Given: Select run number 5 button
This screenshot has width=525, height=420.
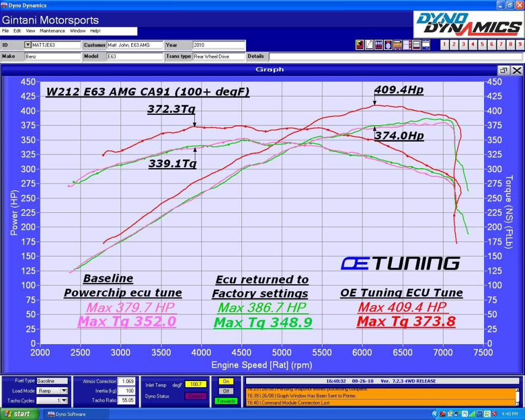Looking at the screenshot, I should (482, 45).
